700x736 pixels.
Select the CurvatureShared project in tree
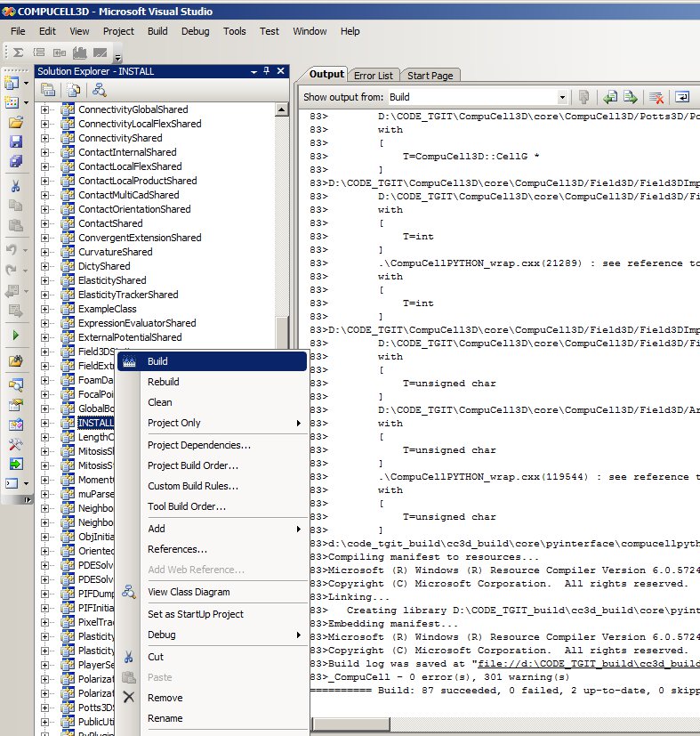tap(115, 252)
